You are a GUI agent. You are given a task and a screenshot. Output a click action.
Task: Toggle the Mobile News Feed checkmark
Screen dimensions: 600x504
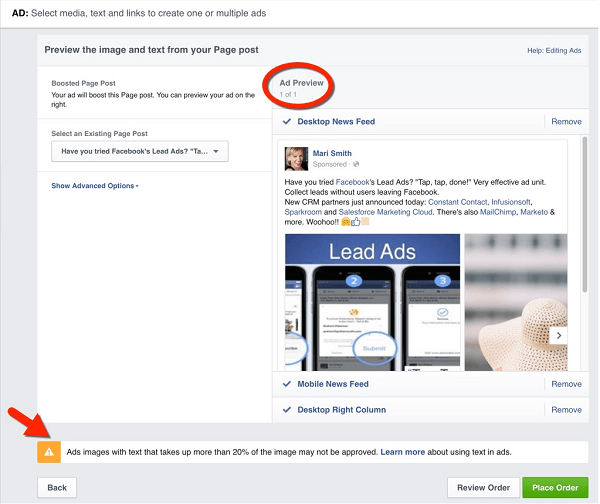pyautogui.click(x=287, y=384)
